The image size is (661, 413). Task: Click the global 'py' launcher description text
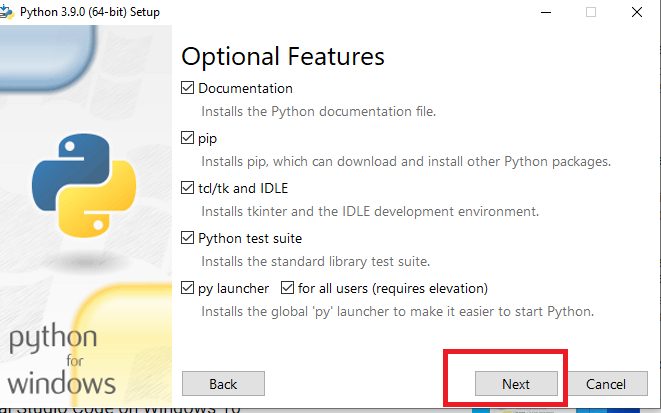[x=397, y=311]
